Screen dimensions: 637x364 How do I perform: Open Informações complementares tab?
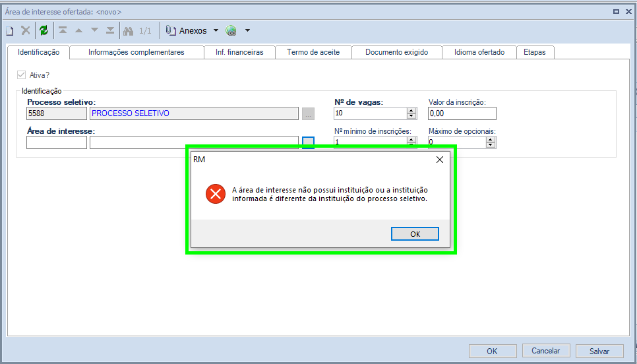(136, 52)
